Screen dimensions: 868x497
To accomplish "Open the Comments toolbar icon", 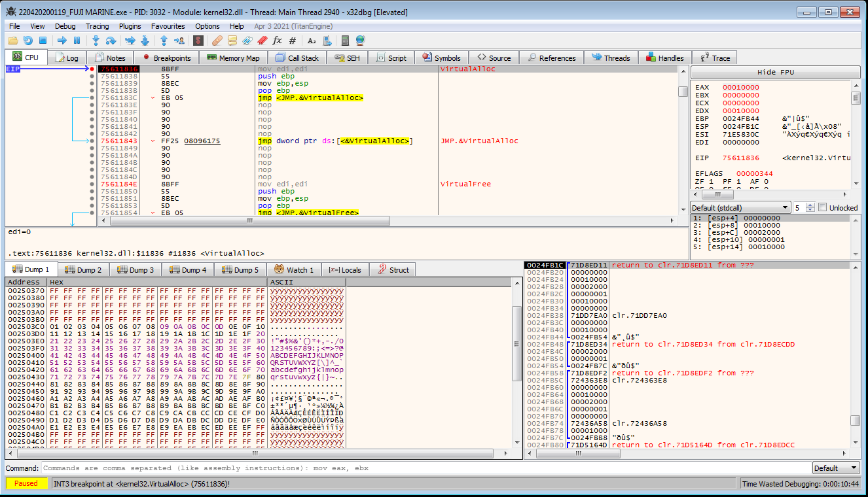I will click(x=232, y=41).
